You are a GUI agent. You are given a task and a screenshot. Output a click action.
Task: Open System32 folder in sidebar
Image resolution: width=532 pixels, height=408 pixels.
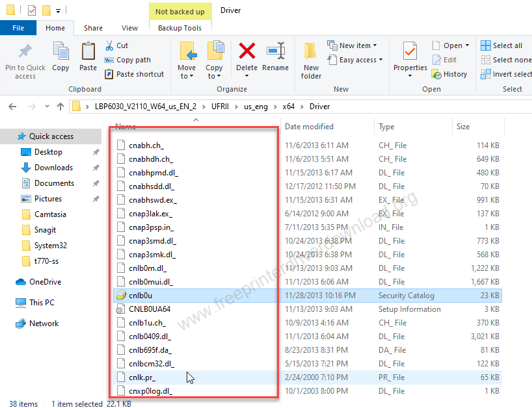point(51,246)
